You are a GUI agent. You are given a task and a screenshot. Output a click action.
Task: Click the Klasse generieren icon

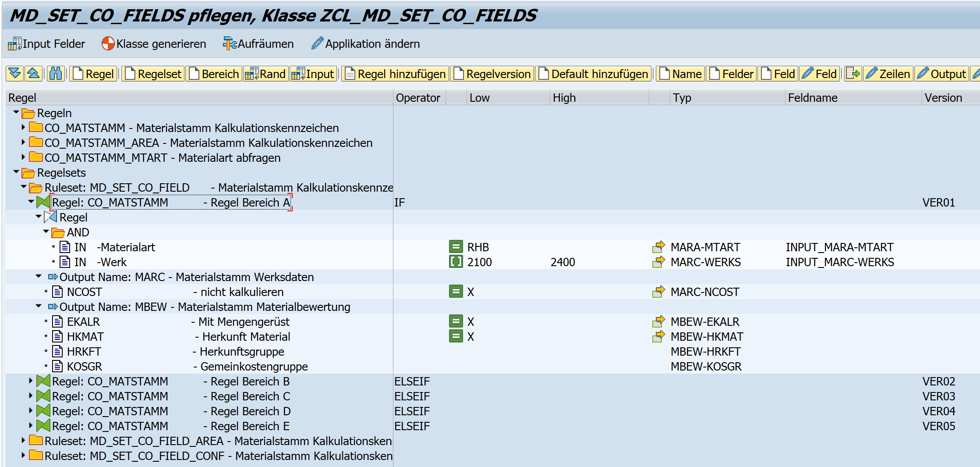pos(108,44)
